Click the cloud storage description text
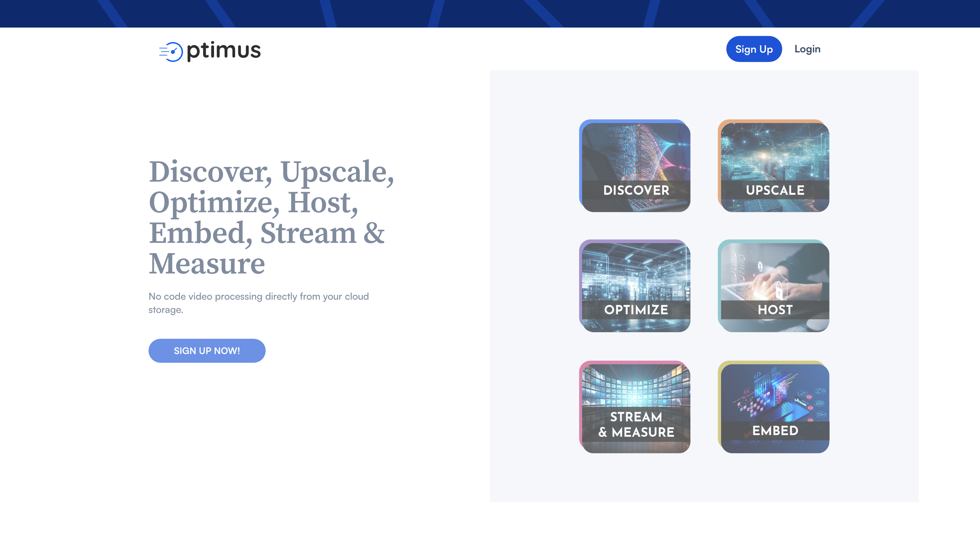980x551 pixels. pyautogui.click(x=258, y=303)
